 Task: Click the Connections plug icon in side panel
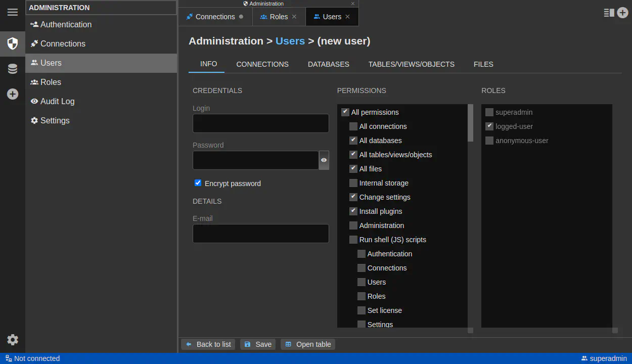34,43
